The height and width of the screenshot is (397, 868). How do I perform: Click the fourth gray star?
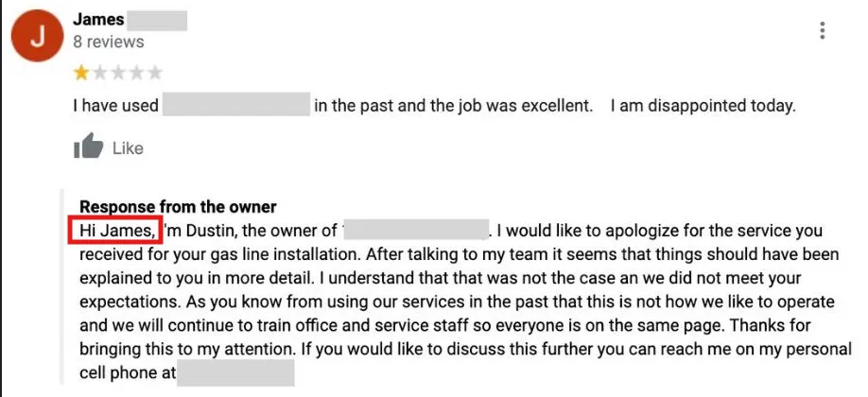pyautogui.click(x=136, y=72)
